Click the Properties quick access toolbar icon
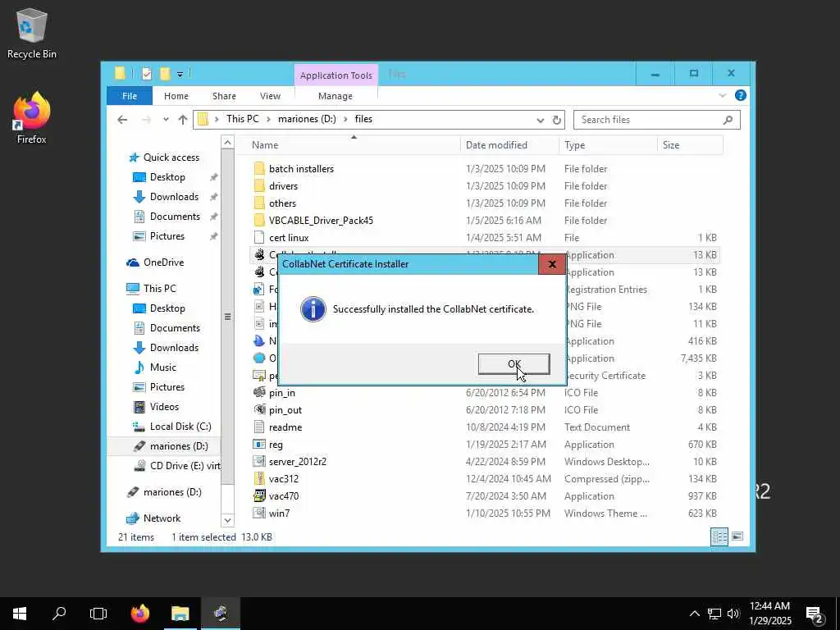This screenshot has height=630, width=840. 147,74
